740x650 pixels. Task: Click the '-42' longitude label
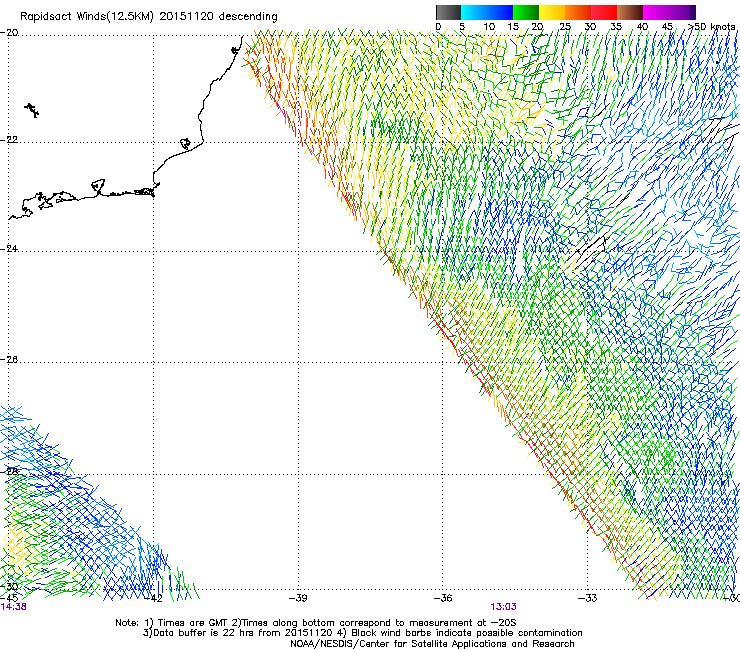tap(153, 598)
